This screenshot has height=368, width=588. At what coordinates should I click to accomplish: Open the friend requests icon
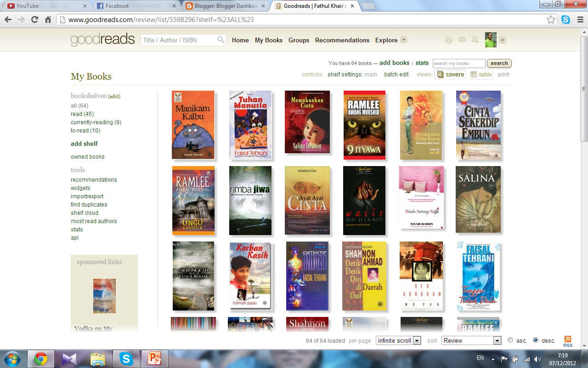475,40
